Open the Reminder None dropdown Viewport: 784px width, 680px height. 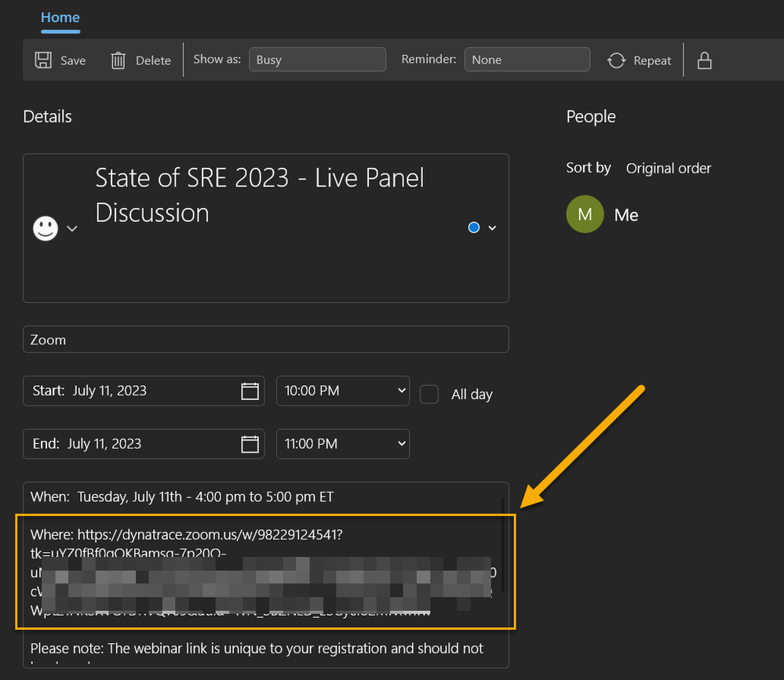[527, 60]
